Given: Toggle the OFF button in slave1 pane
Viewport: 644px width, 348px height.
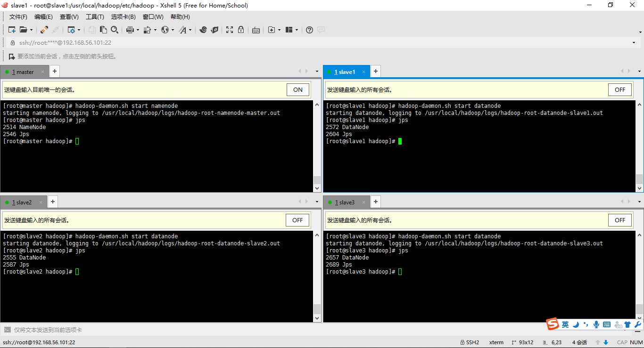Looking at the screenshot, I should (620, 89).
